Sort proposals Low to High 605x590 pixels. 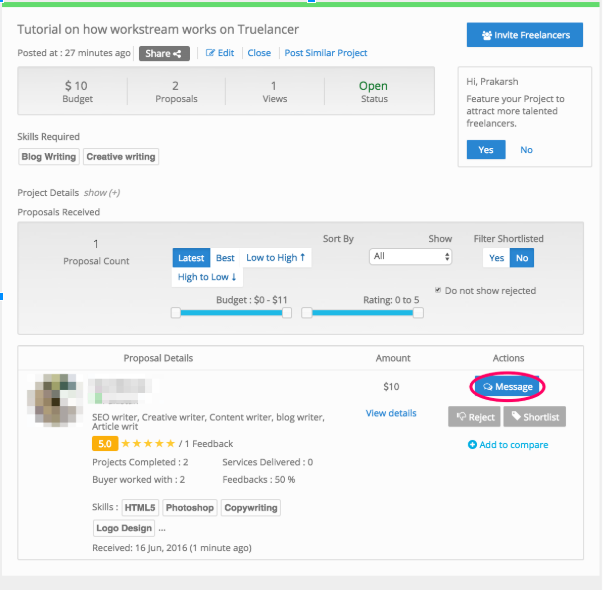click(277, 258)
